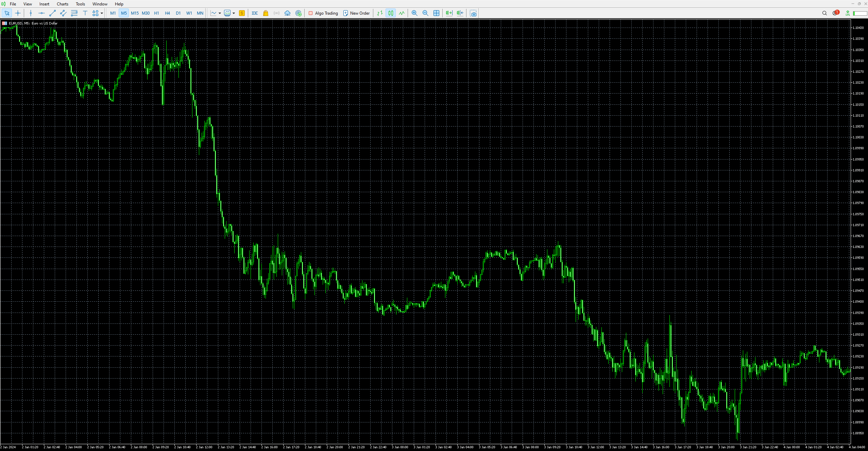
Task: Open the indicators list dropdown arrow
Action: [x=220, y=13]
